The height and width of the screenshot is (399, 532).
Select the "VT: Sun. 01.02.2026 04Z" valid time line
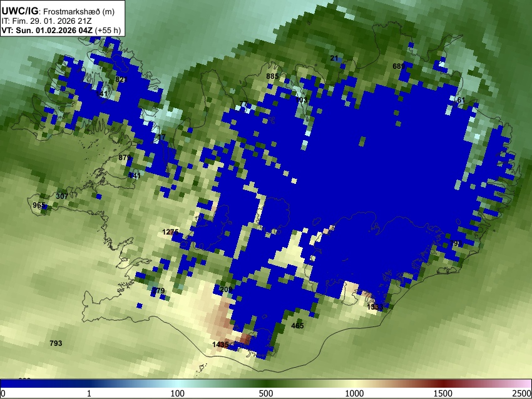pos(47,30)
